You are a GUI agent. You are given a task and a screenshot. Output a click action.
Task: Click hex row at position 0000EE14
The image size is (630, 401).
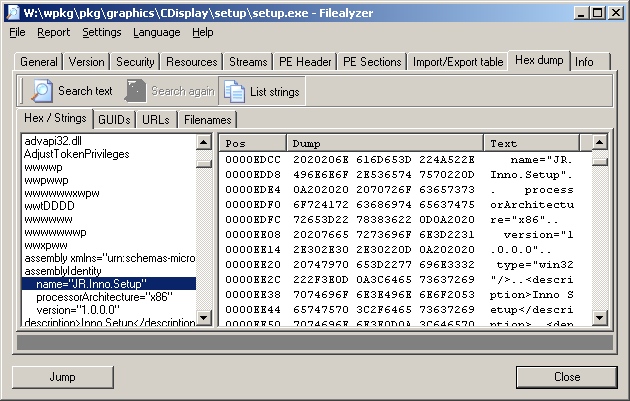[x=405, y=250]
